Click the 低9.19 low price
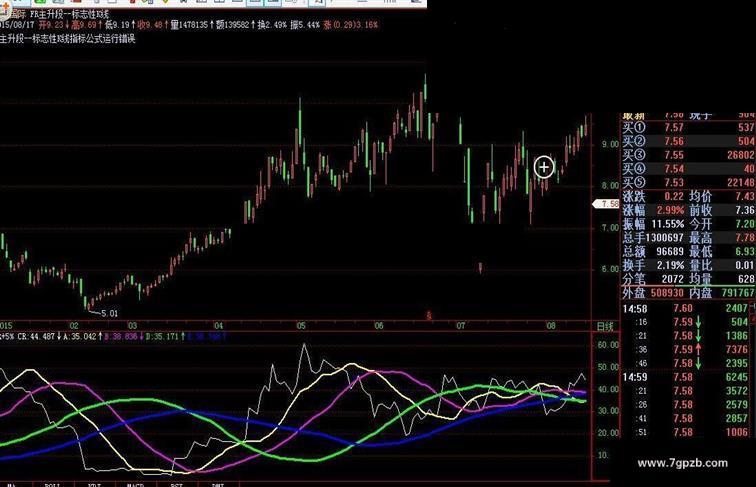 tap(117, 25)
